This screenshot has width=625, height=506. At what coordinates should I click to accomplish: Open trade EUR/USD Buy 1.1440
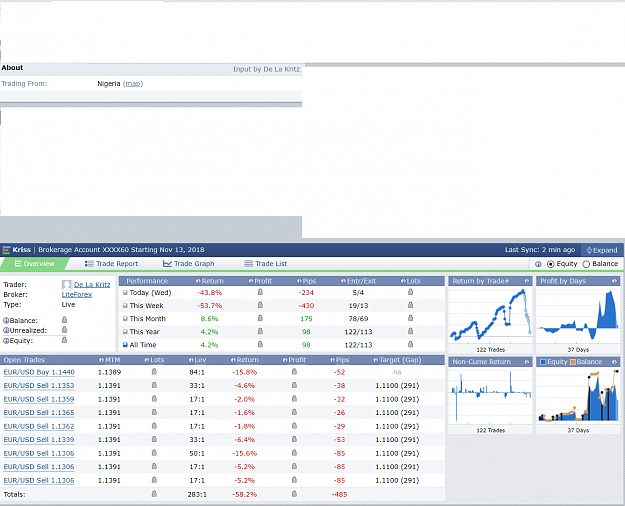[39, 372]
